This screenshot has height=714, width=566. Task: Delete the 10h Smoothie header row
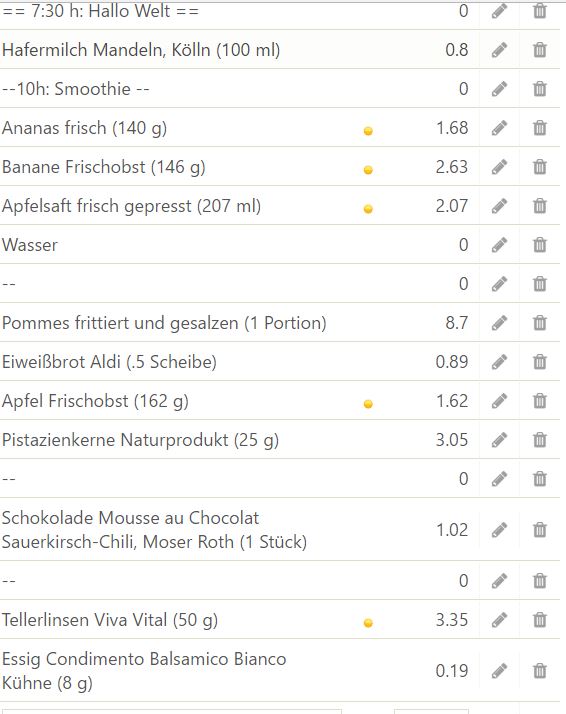pyautogui.click(x=540, y=89)
